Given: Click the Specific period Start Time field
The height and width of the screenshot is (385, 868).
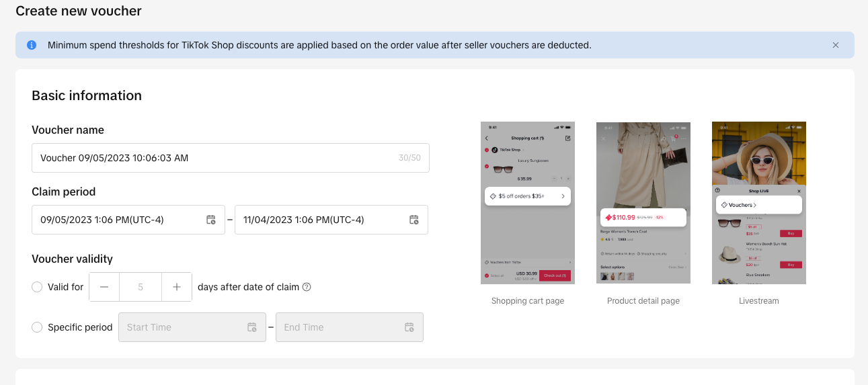Looking at the screenshot, I should [x=182, y=327].
